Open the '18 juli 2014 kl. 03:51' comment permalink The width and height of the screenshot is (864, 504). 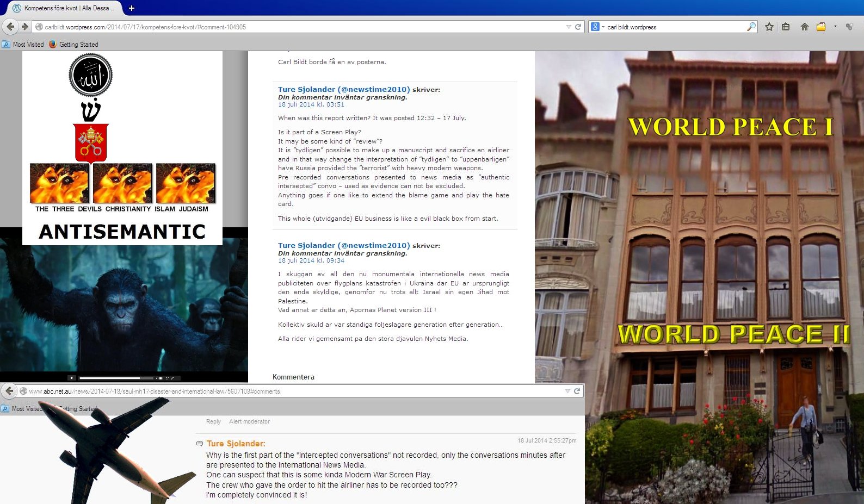tap(311, 104)
